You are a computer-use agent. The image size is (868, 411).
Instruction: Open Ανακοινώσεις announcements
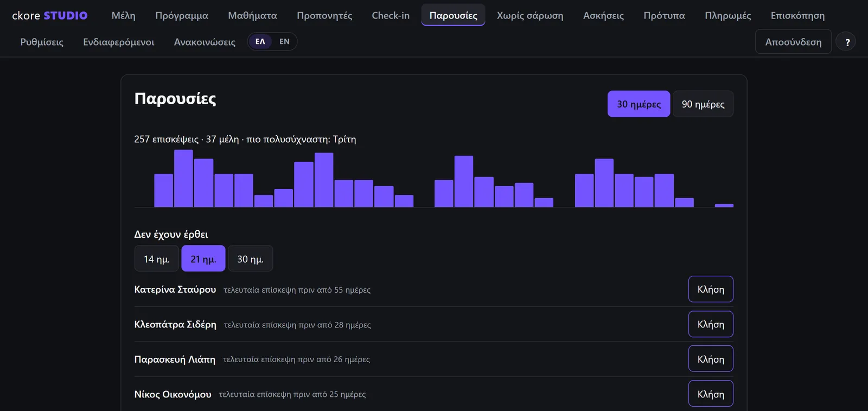coord(205,42)
